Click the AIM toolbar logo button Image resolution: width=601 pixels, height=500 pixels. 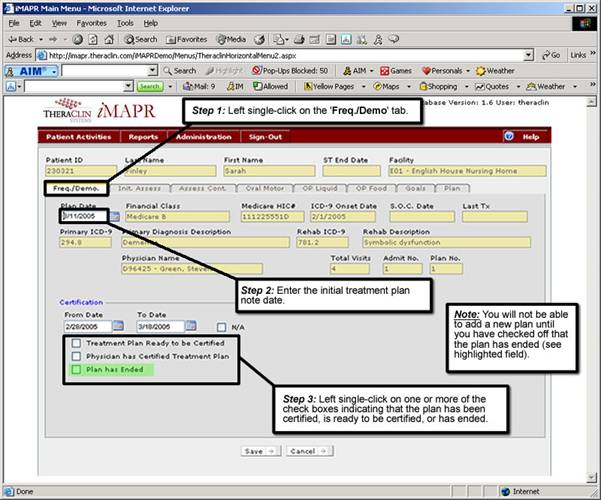point(31,71)
